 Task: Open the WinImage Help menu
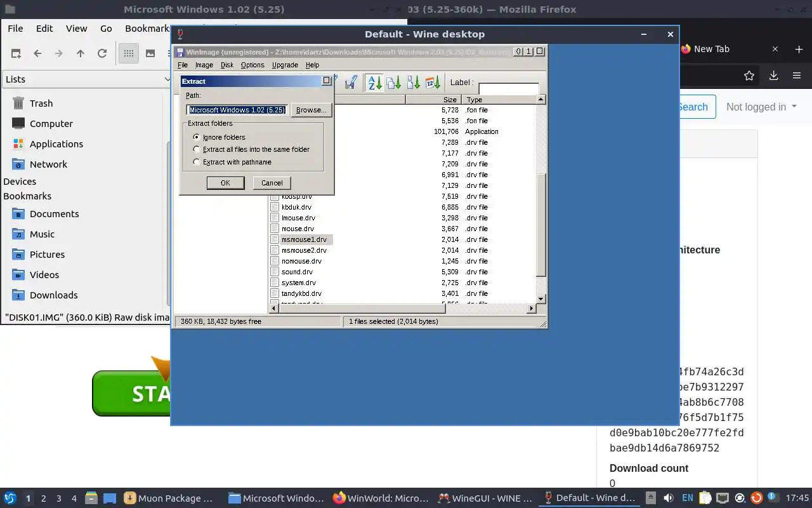(312, 65)
